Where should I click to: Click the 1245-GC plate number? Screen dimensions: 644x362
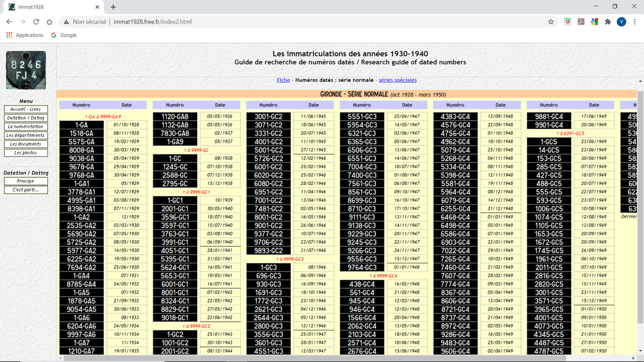(x=175, y=167)
